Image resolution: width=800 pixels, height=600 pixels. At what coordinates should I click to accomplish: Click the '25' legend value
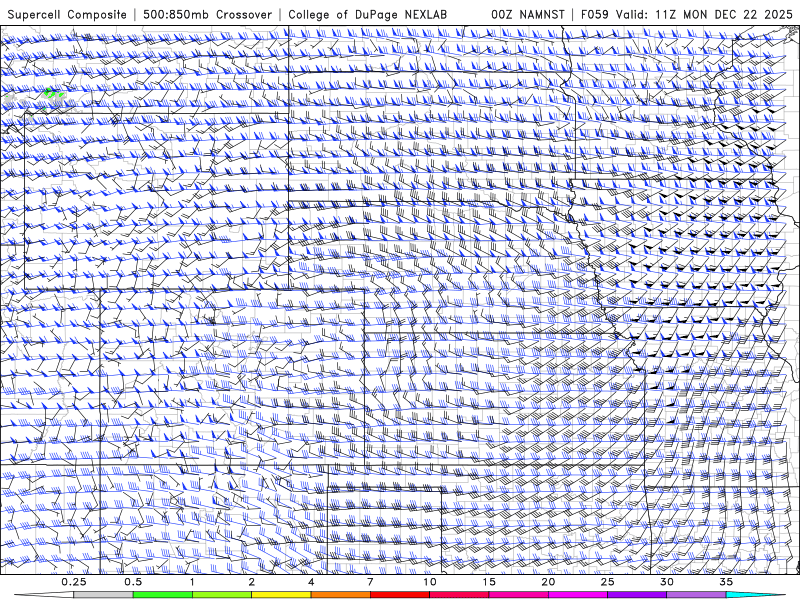tap(607, 582)
